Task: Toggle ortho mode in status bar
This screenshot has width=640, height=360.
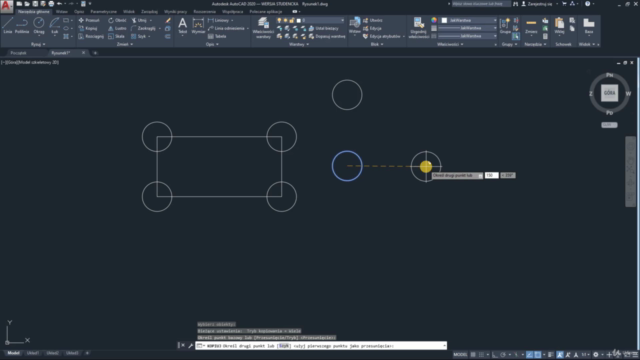Action: click(x=495, y=354)
